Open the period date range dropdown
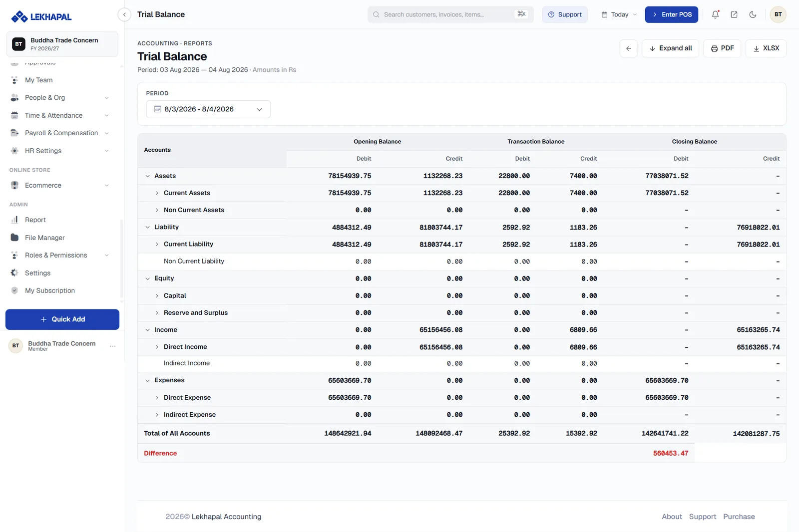The width and height of the screenshot is (799, 532). (x=208, y=109)
